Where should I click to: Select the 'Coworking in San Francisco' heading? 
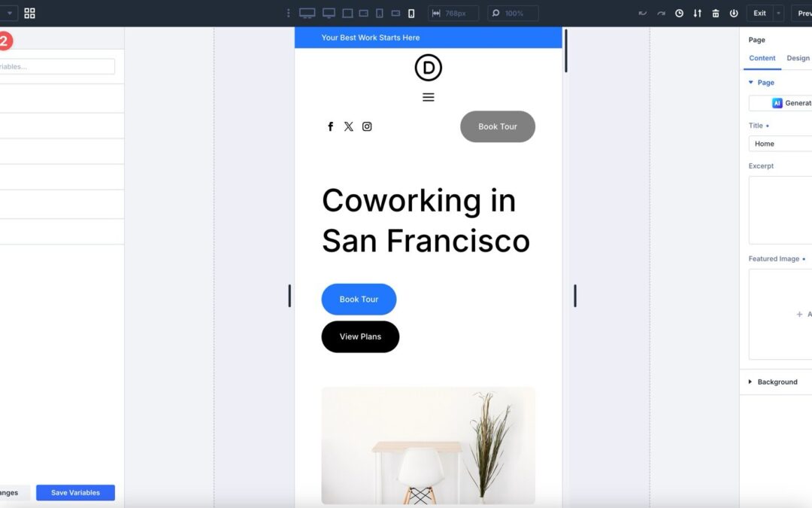(x=426, y=221)
